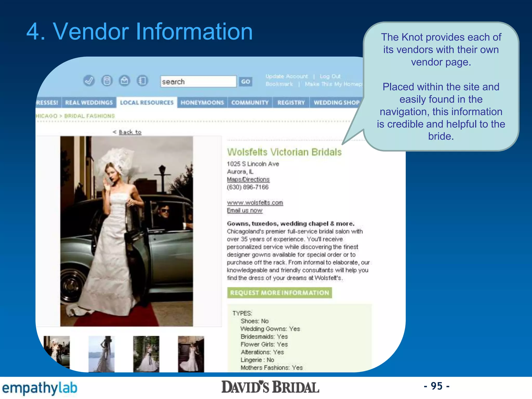
Task: Click the '1025 S Lincoln Ave' address
Action: click(253, 164)
